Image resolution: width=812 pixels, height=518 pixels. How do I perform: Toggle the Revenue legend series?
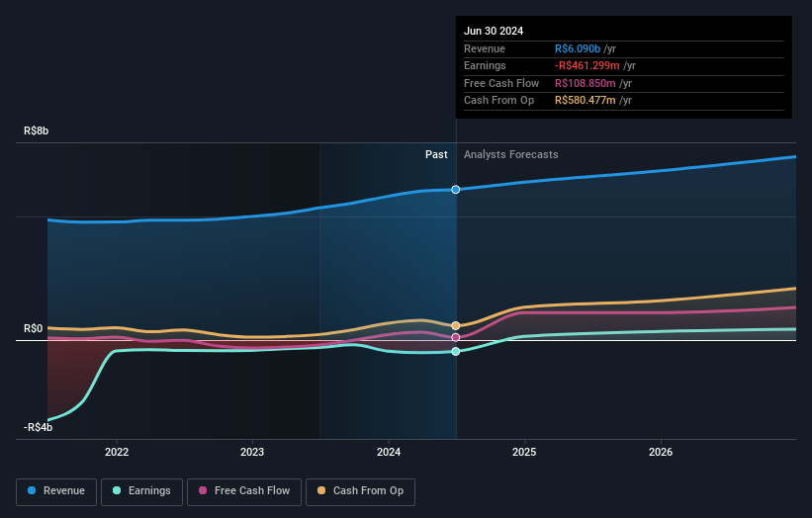56,491
